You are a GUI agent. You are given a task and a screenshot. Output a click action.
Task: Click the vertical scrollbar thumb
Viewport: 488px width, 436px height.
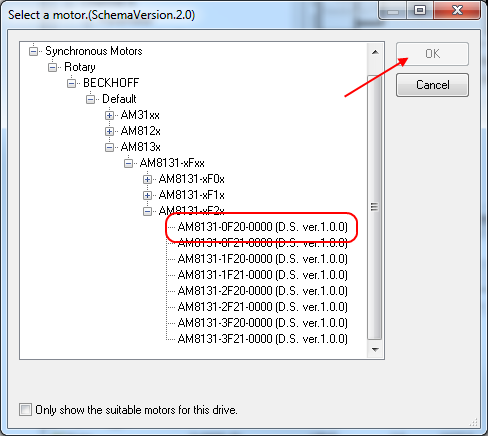[x=374, y=207]
